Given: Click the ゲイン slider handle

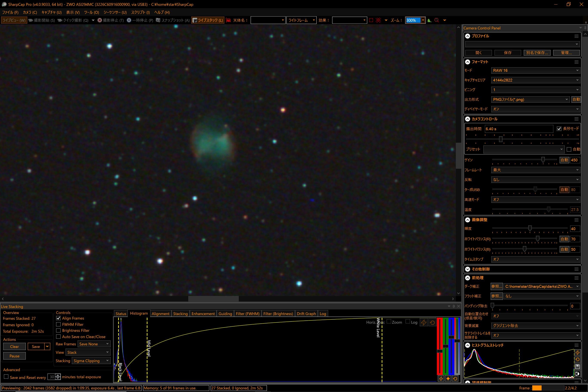Looking at the screenshot, I should tap(543, 159).
